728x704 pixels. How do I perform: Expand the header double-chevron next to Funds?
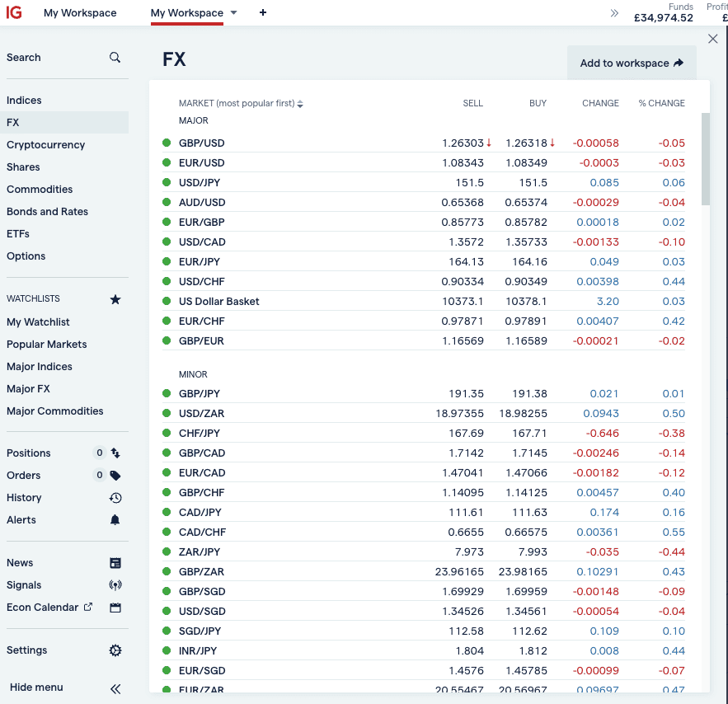click(x=614, y=13)
